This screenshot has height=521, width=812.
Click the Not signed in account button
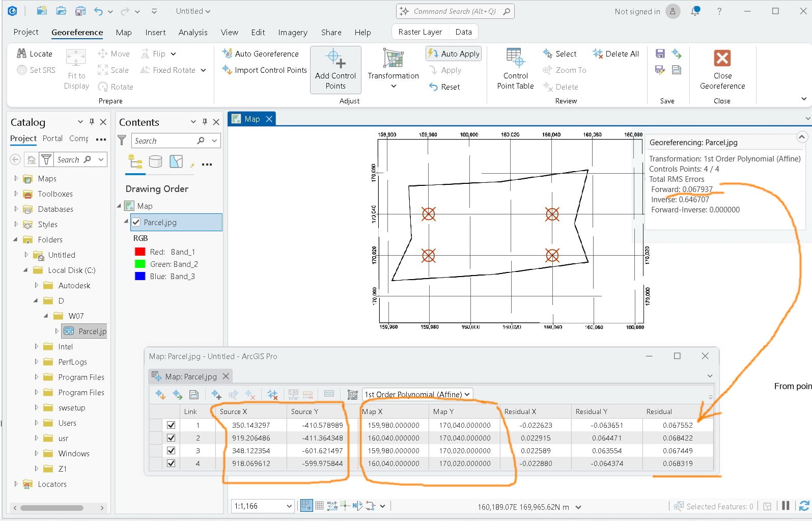tap(647, 11)
